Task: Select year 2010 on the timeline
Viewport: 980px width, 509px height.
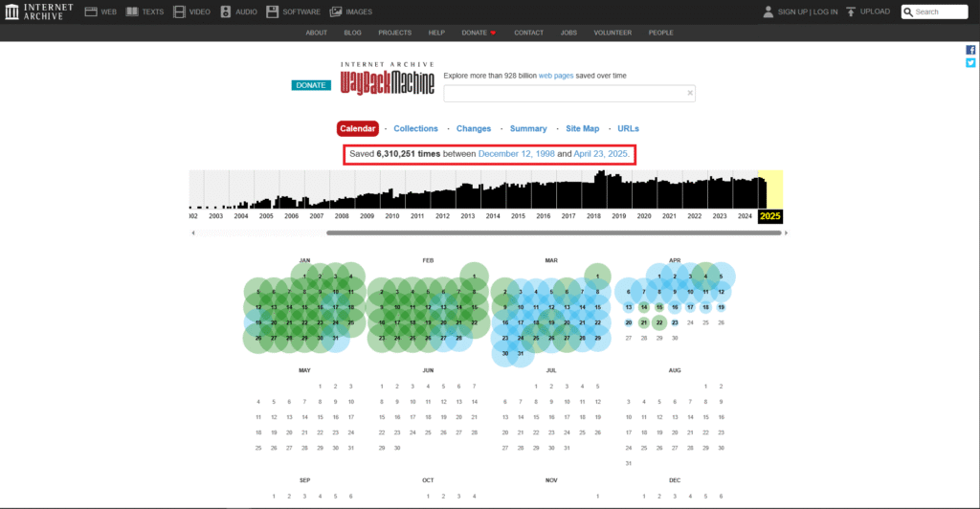Action: pos(391,216)
